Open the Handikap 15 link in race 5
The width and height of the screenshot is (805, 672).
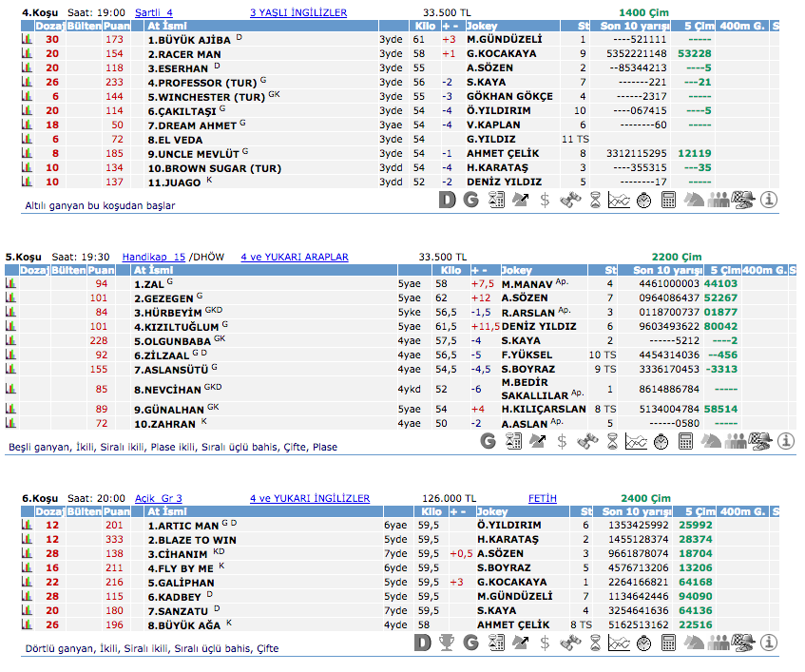154,257
